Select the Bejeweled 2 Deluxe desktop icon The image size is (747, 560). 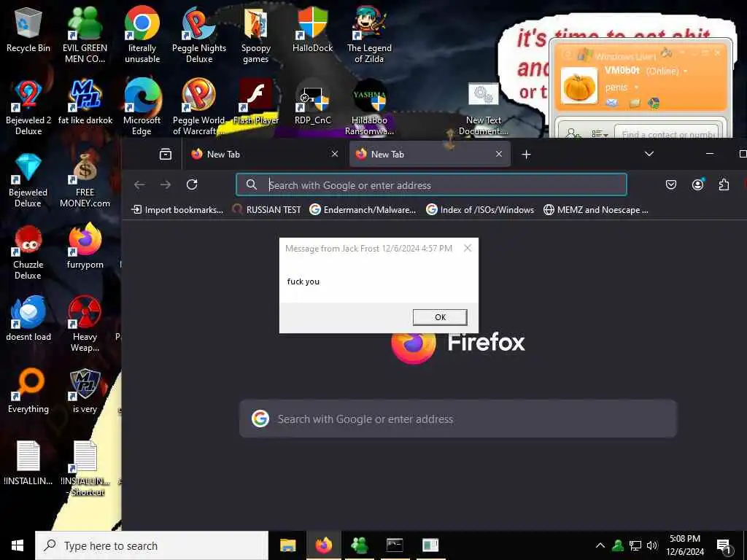pyautogui.click(x=28, y=106)
